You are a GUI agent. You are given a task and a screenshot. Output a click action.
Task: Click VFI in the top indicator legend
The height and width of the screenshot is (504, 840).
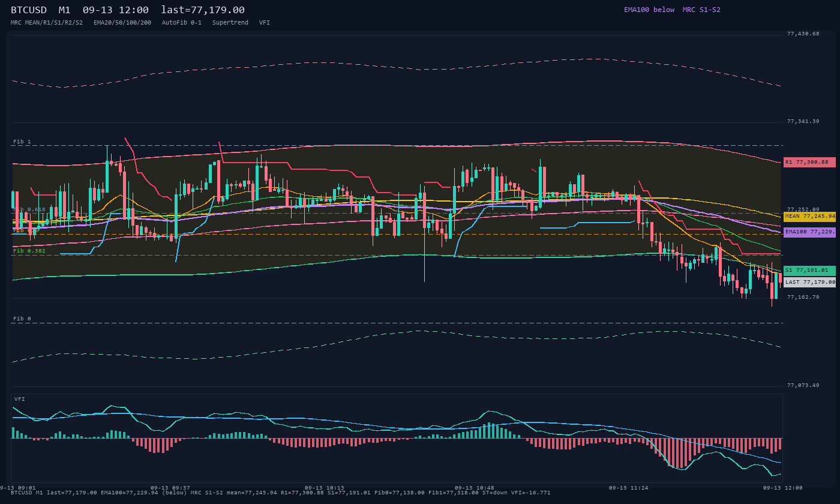click(x=265, y=23)
